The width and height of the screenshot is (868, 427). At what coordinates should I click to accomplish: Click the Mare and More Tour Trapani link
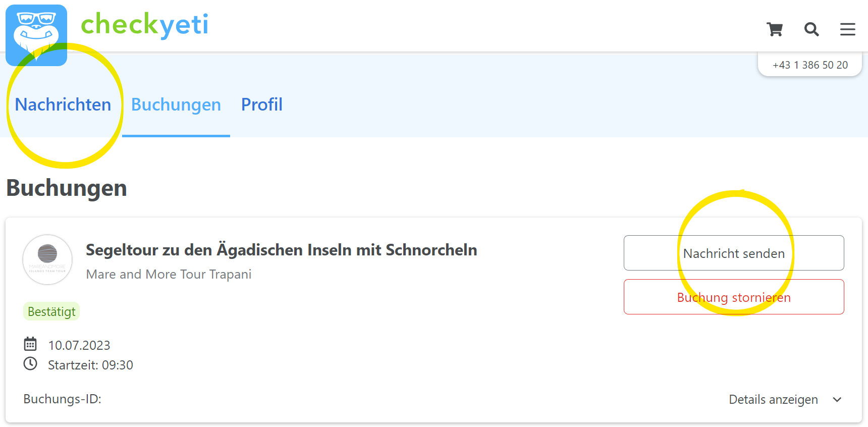(169, 274)
